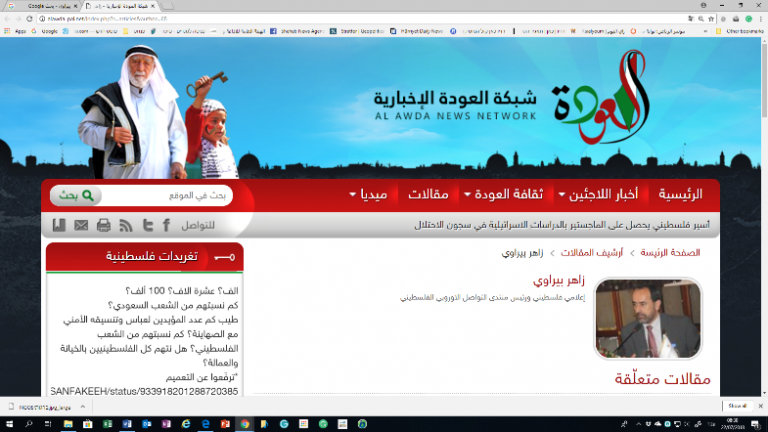This screenshot has height=432, width=768.
Task: Click the browser Back arrow
Action: click(x=7, y=19)
